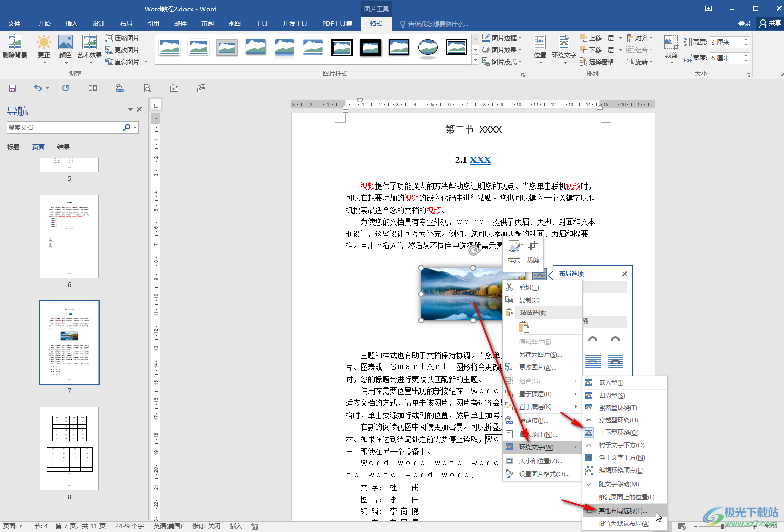Viewport: 784px width, 532px height.
Task: Expand Bring Forward (上移一层) dropdown arrow
Action: point(620,38)
